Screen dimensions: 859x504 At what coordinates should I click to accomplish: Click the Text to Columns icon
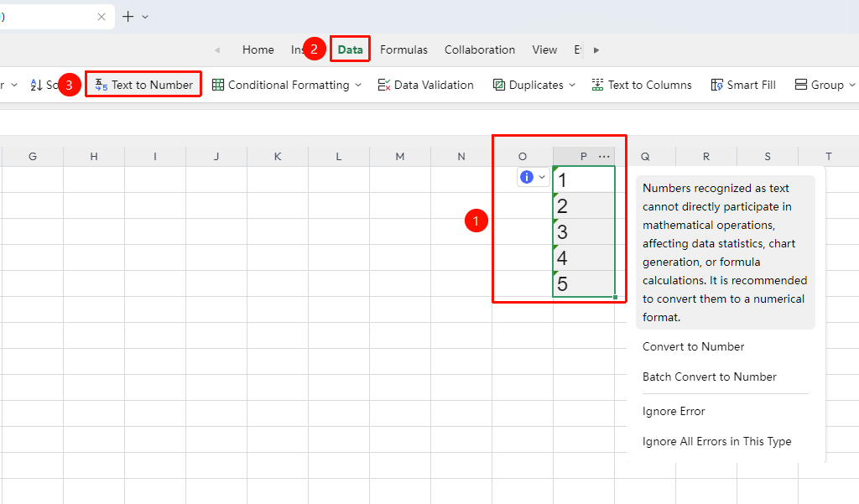point(597,85)
